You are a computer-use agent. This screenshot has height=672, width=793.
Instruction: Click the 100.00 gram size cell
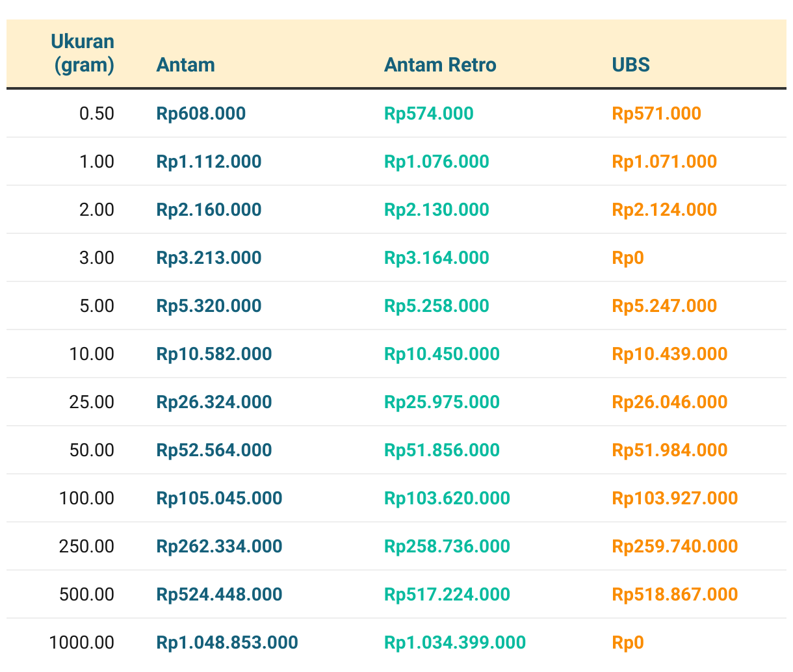pyautogui.click(x=86, y=498)
